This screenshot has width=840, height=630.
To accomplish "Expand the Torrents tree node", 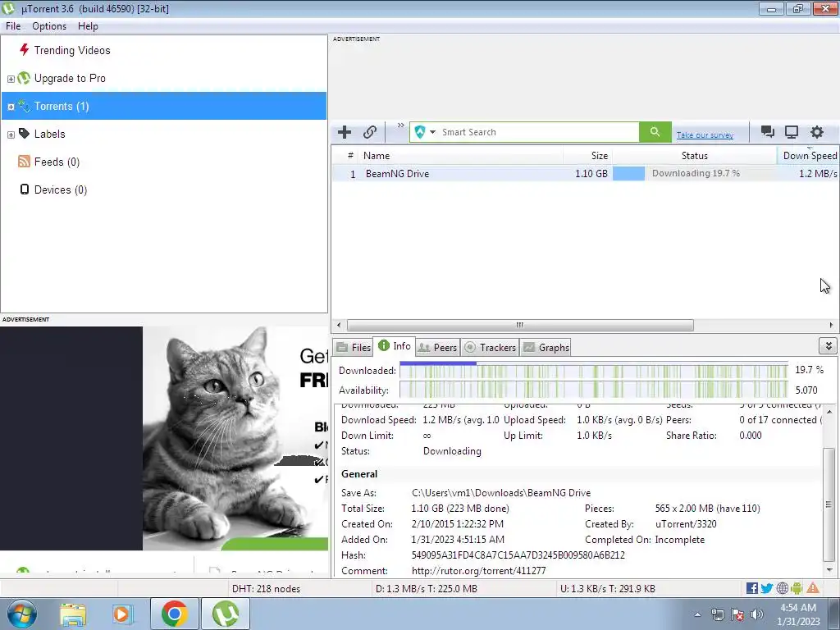I will click(x=11, y=107).
